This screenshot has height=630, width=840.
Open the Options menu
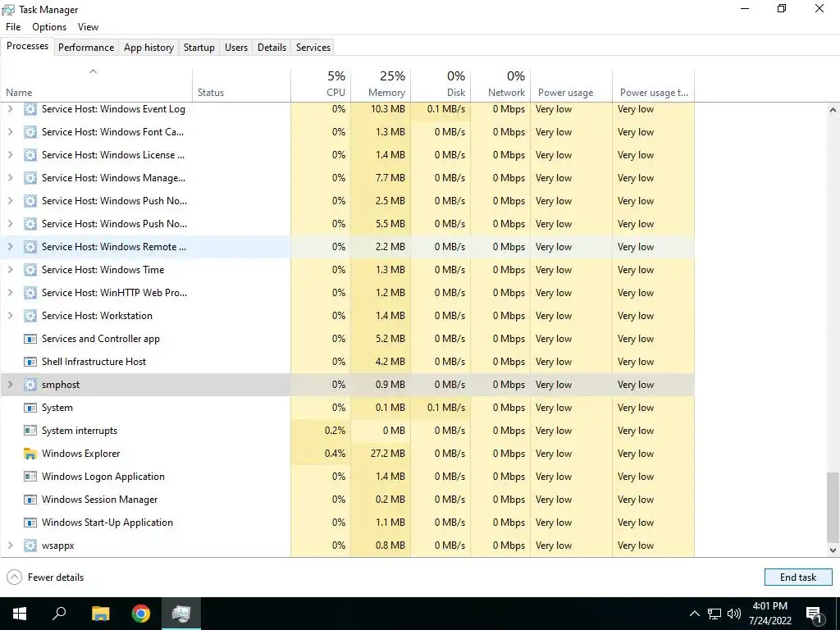49,27
